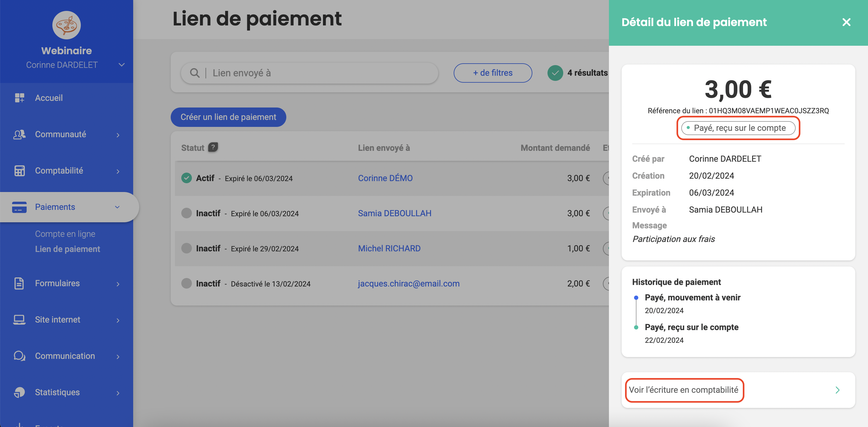Expand the Communauté menu chevron
The image size is (868, 427).
point(118,135)
